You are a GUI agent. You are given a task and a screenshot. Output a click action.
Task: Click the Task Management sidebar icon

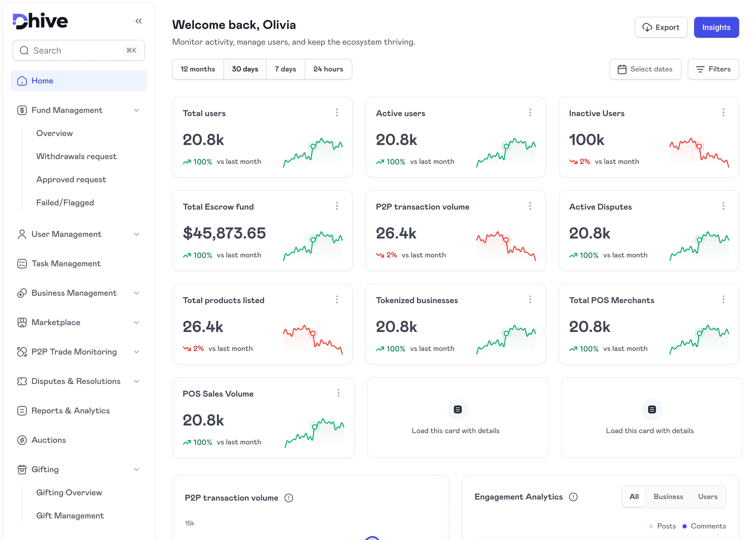point(22,264)
